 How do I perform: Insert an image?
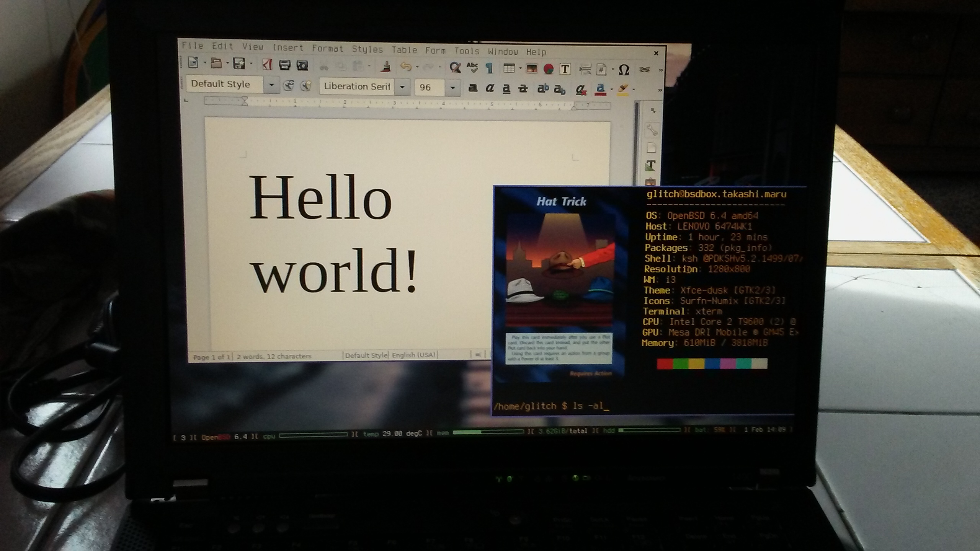531,69
